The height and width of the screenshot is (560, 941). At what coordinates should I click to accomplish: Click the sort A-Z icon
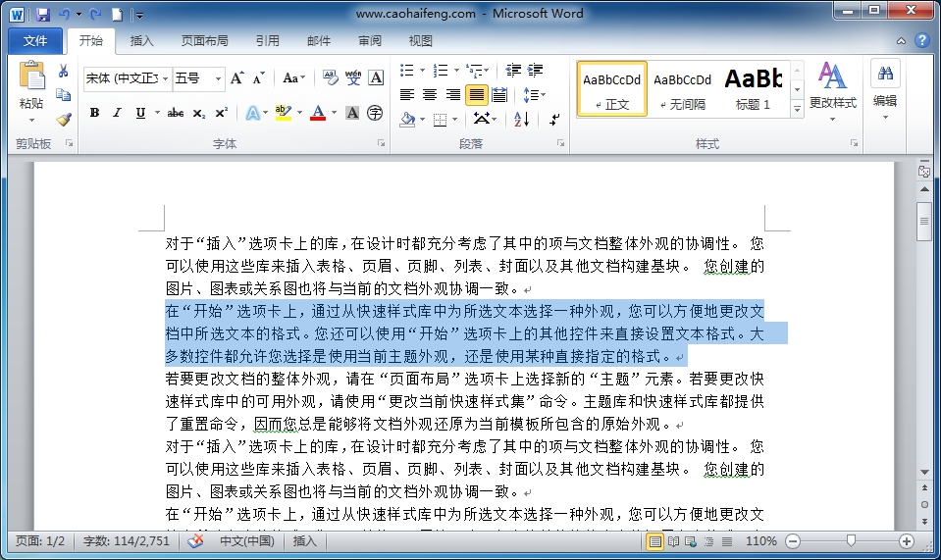click(521, 119)
